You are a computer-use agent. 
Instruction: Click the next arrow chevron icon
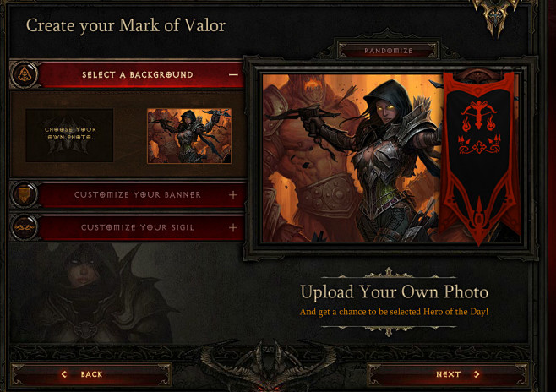(x=477, y=374)
